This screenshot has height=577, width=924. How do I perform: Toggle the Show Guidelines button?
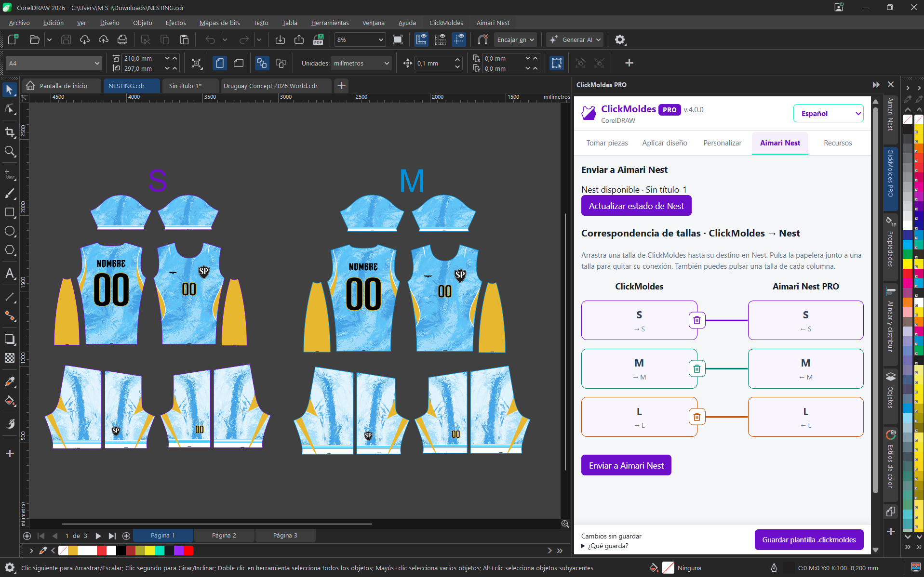pyautogui.click(x=459, y=39)
